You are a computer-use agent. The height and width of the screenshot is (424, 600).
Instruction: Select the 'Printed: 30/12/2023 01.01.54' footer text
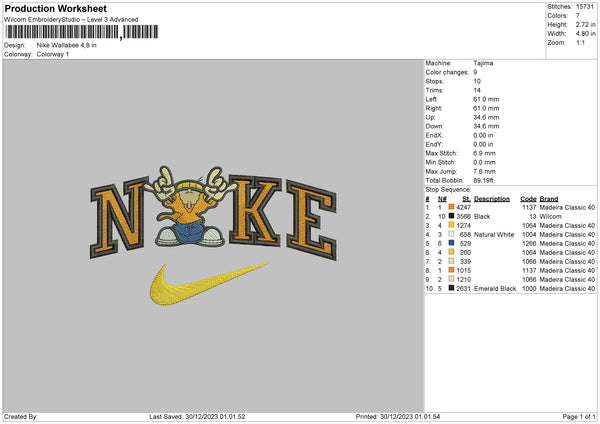point(398,416)
